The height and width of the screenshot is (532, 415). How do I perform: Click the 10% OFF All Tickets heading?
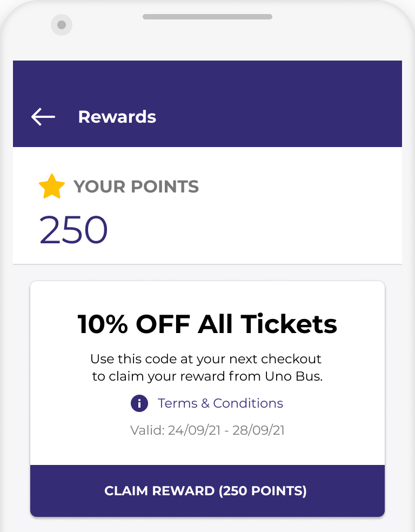(207, 324)
